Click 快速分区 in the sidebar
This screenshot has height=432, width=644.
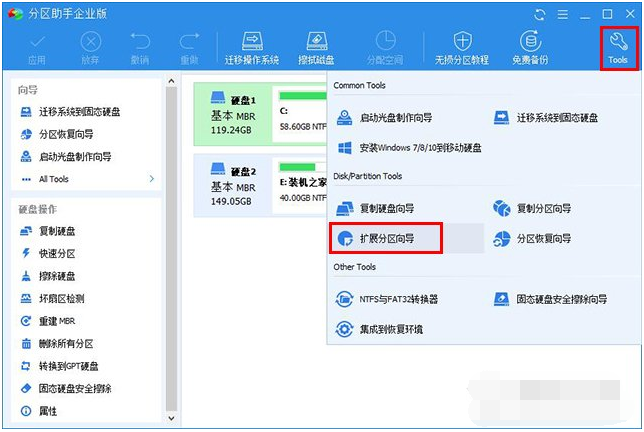(56, 254)
